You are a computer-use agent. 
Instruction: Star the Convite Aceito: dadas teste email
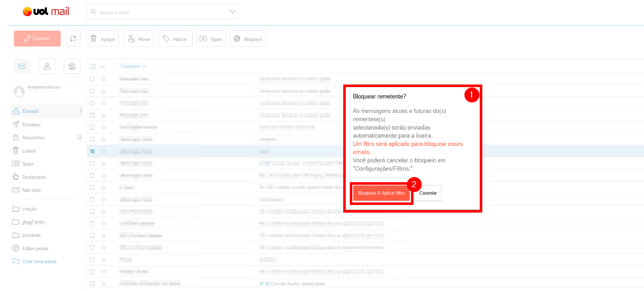[104, 284]
